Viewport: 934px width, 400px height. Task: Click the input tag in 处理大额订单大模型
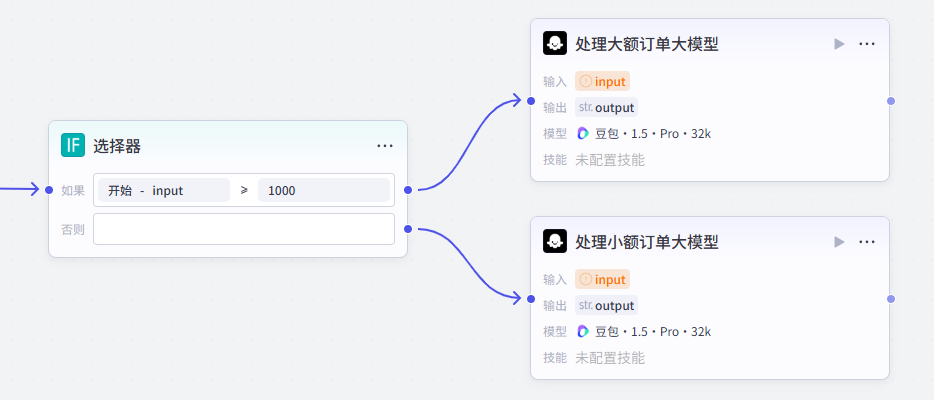[602, 82]
